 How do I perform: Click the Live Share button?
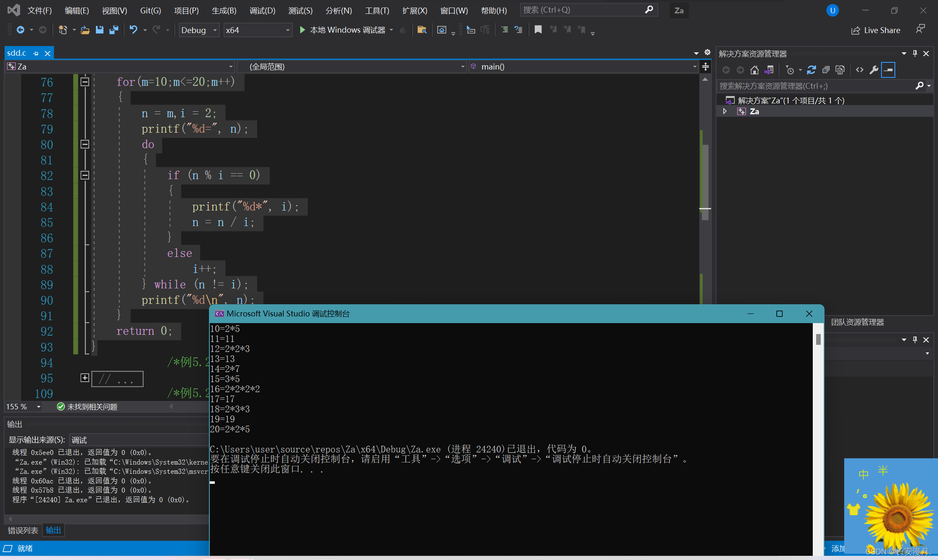[x=876, y=30]
